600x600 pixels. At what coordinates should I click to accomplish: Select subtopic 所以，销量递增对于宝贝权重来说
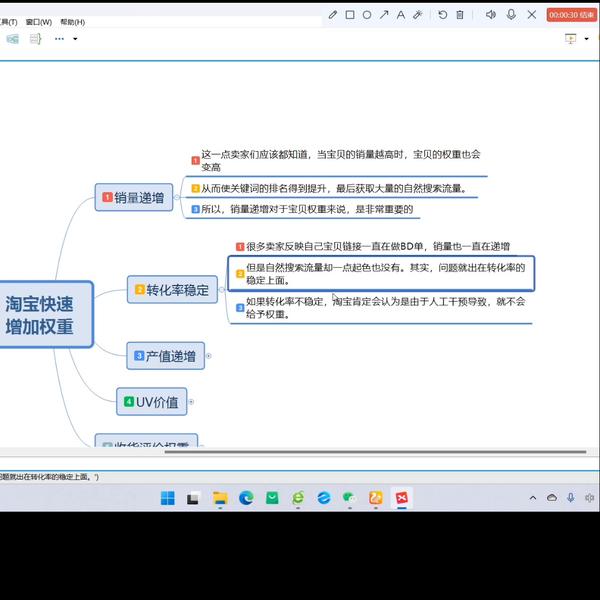(302, 209)
